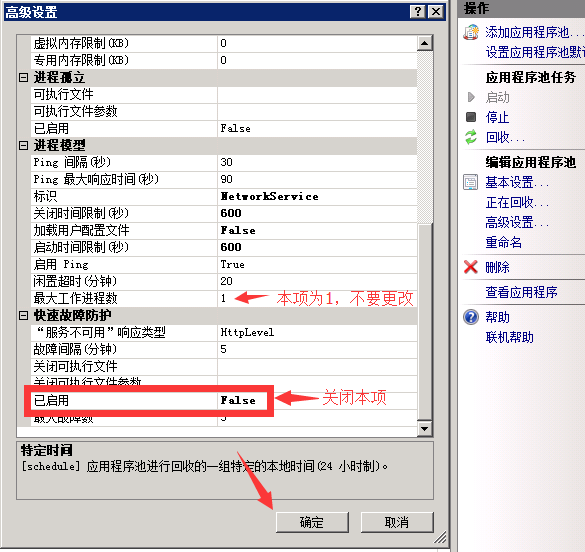Screen dimensions: 585x552
Task: Collapse the 快速故障防护 section
Action: pyautogui.click(x=24, y=316)
